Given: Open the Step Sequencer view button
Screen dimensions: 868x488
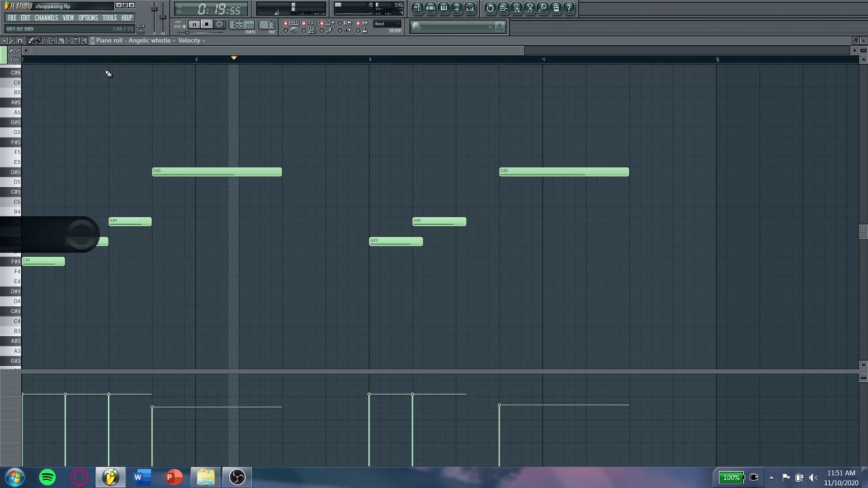Looking at the screenshot, I should coord(431,8).
